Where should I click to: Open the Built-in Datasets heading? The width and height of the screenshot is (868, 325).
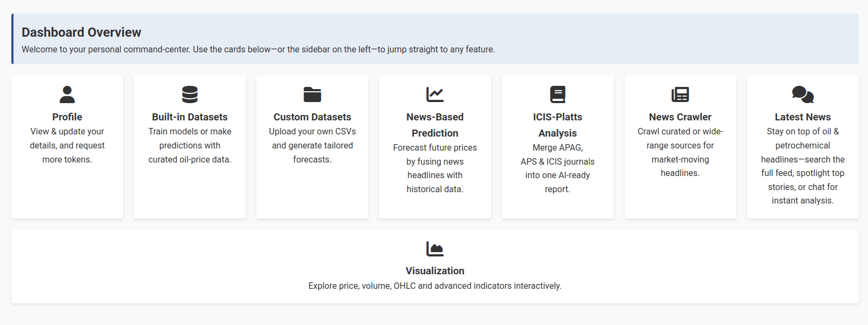click(x=189, y=117)
